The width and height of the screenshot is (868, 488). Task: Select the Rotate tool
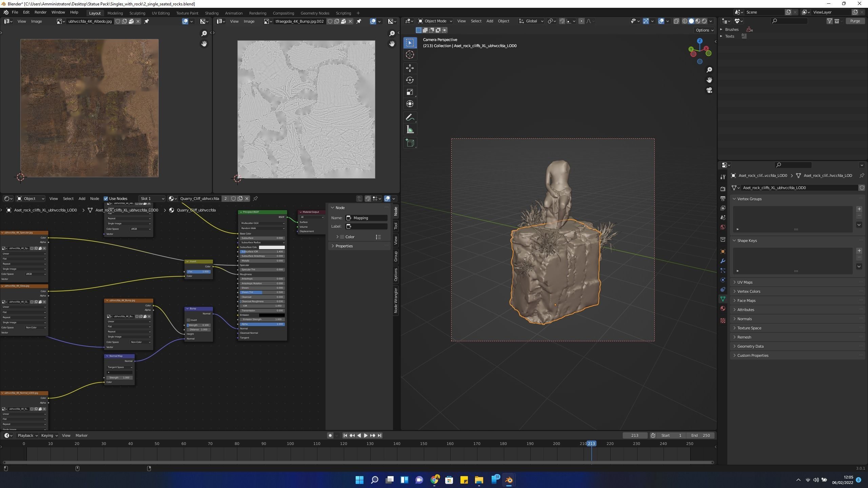tap(410, 80)
